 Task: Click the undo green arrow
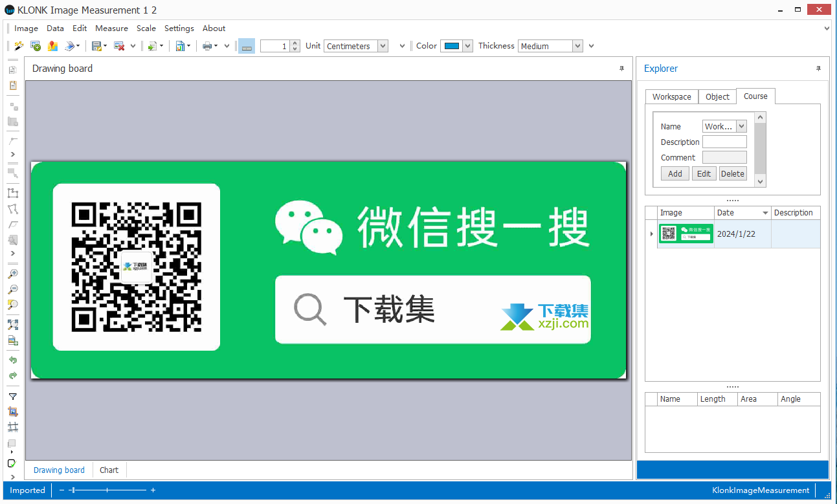tap(12, 360)
